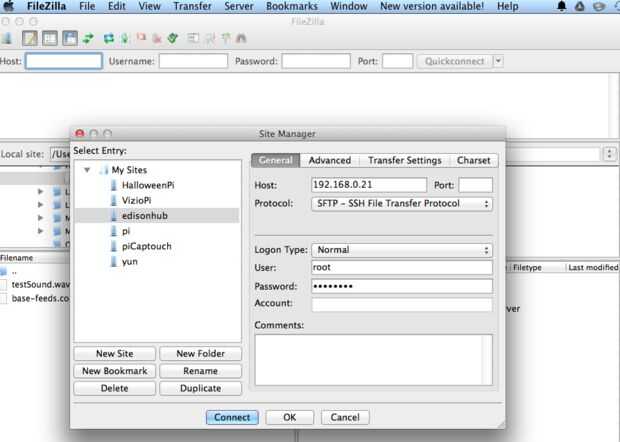Image resolution: width=620 pixels, height=442 pixels.
Task: Open the Quickconnect history dropdown arrow
Action: pos(498,61)
